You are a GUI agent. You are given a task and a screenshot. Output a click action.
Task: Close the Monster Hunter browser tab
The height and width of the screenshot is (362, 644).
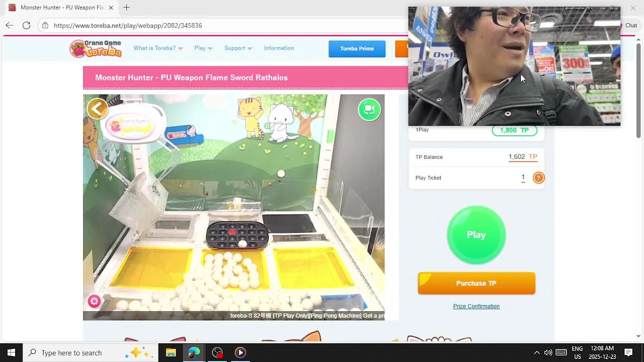pyautogui.click(x=111, y=8)
